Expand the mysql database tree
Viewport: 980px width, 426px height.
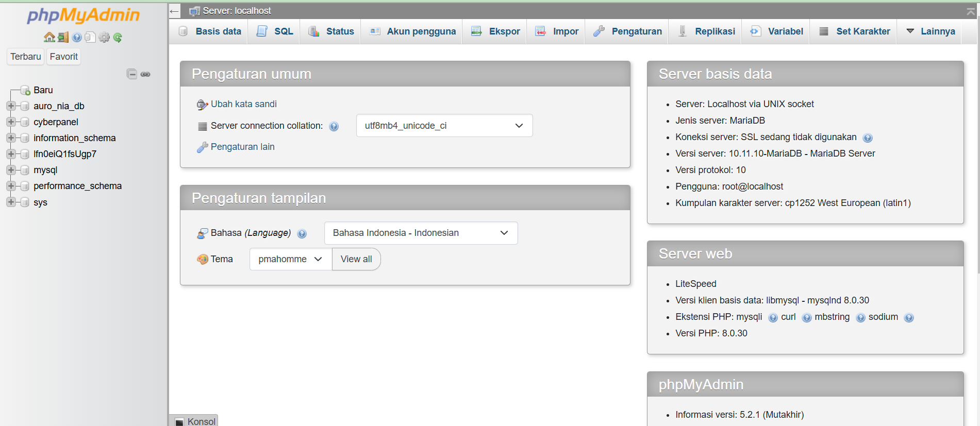click(x=11, y=169)
